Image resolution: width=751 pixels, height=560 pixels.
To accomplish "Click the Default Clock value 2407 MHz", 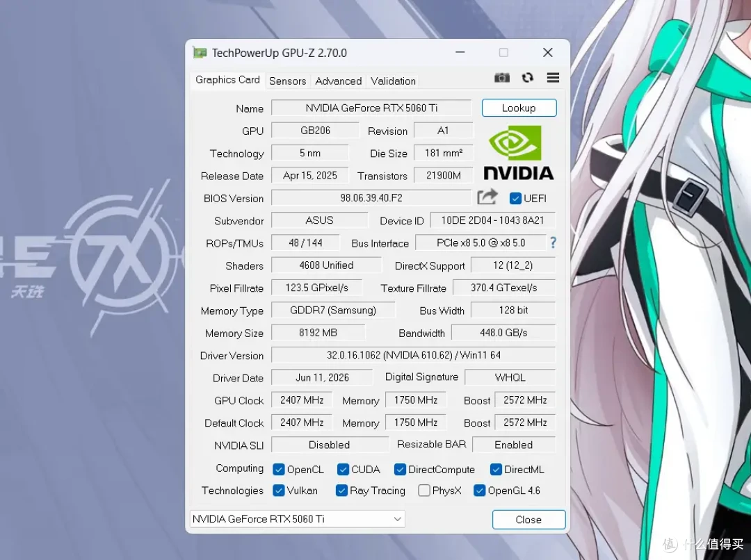I will (302, 422).
